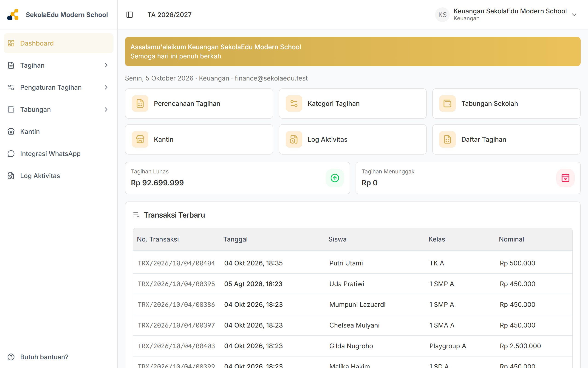Click the KS user avatar
Viewport: 588px width, 368px height.
(442, 14)
